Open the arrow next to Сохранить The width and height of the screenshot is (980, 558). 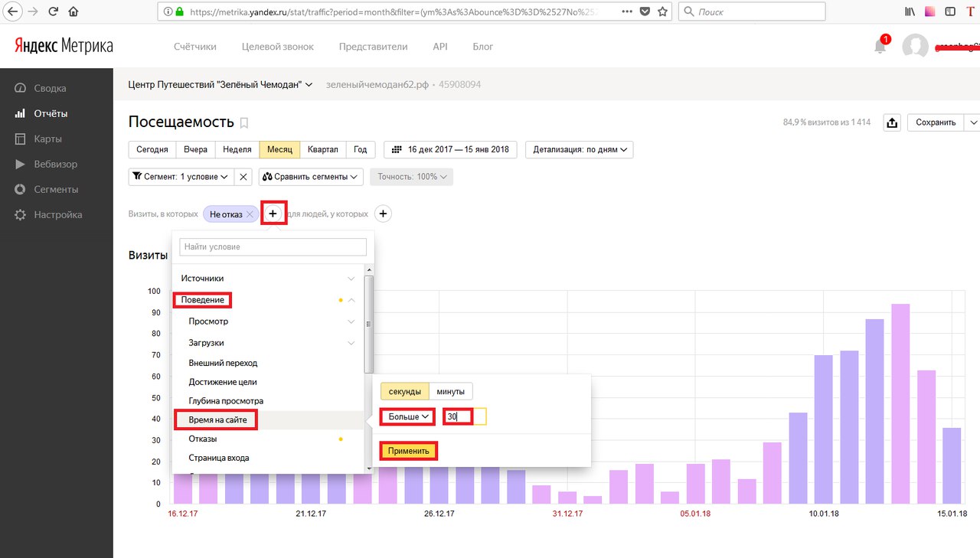(973, 122)
